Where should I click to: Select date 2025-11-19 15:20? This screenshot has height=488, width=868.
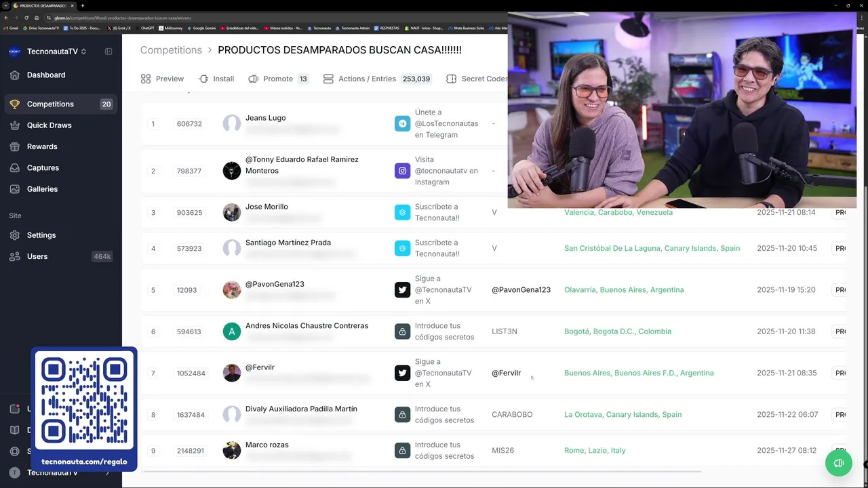pos(786,290)
